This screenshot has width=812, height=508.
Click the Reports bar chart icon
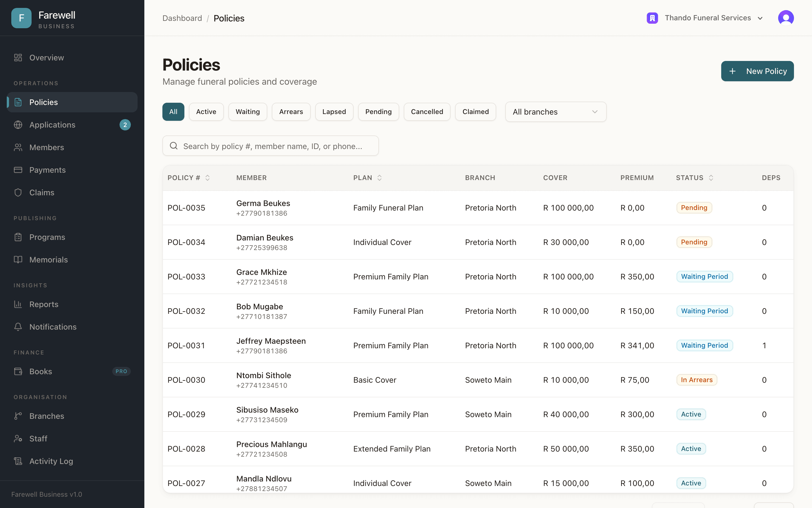(x=18, y=304)
